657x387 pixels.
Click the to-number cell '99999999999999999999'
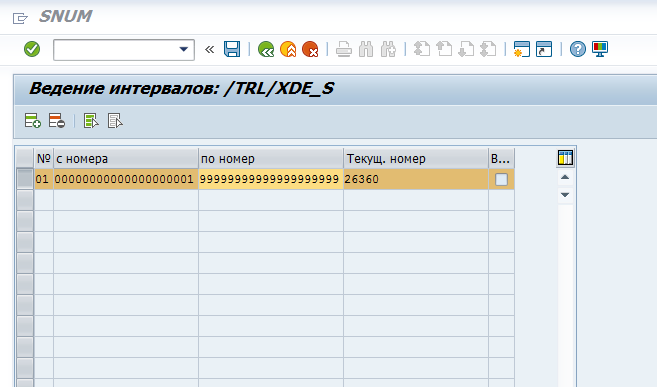tap(271, 179)
